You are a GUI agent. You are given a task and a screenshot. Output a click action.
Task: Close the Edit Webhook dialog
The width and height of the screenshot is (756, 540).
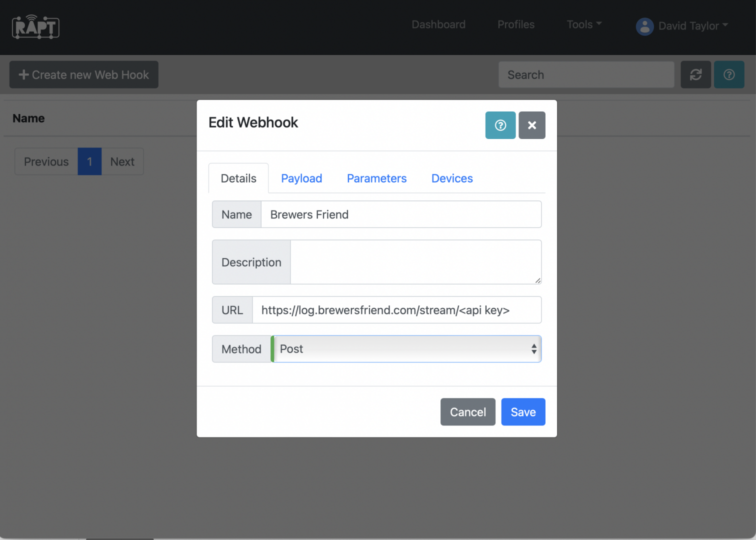[x=531, y=125]
